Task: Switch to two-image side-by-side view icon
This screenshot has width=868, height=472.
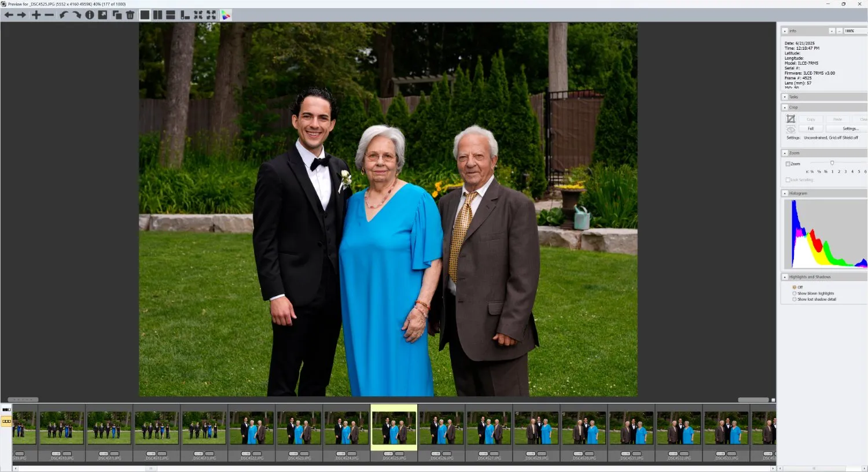Action: (157, 14)
